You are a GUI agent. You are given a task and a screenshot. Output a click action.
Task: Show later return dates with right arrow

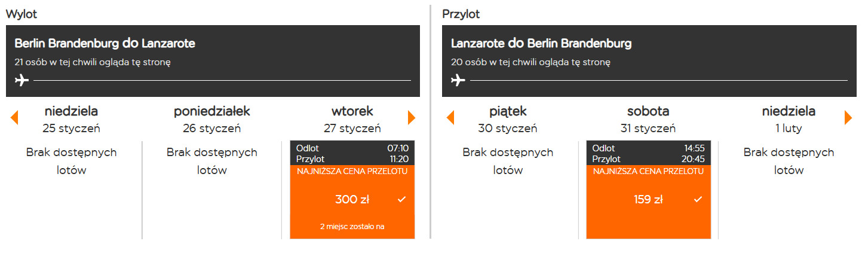tap(848, 118)
